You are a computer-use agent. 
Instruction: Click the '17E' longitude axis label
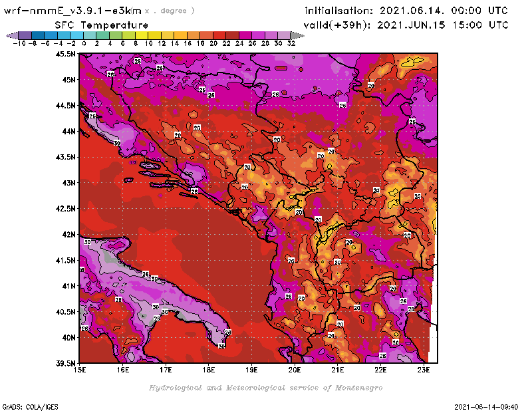tap(166, 370)
